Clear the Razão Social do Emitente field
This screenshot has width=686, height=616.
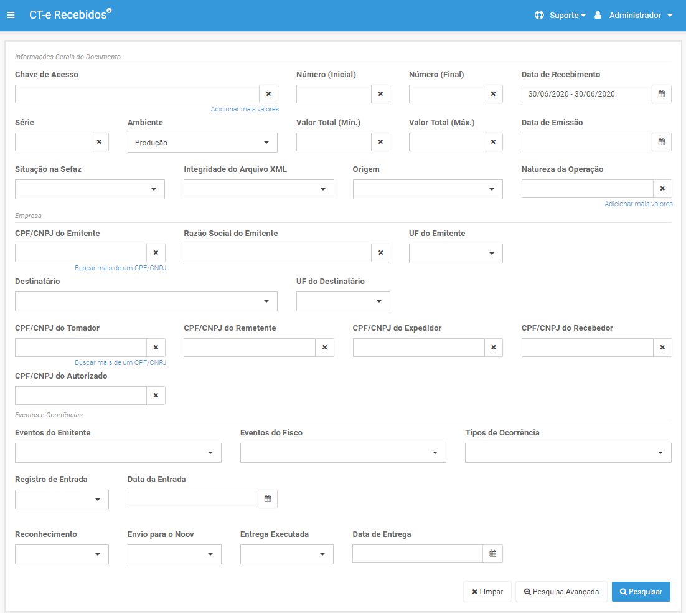tap(380, 253)
